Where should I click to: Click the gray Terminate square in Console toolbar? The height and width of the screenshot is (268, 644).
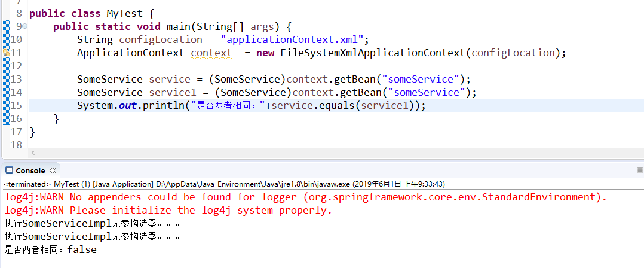639,170
